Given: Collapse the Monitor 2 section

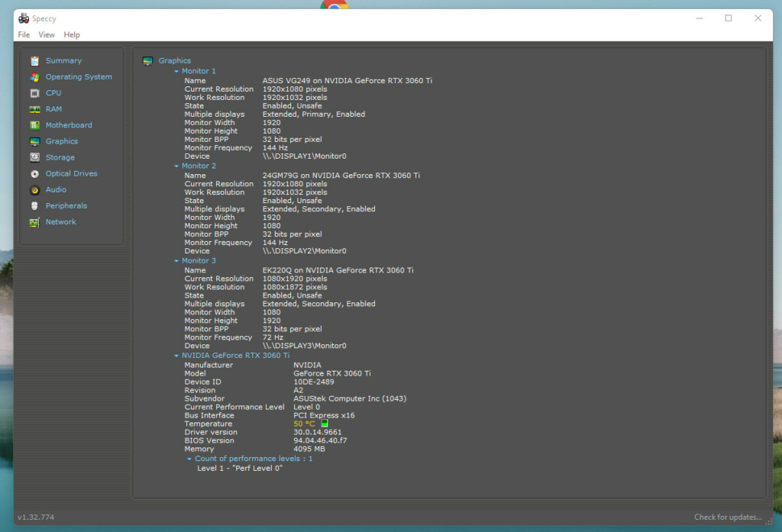Looking at the screenshot, I should [x=176, y=166].
